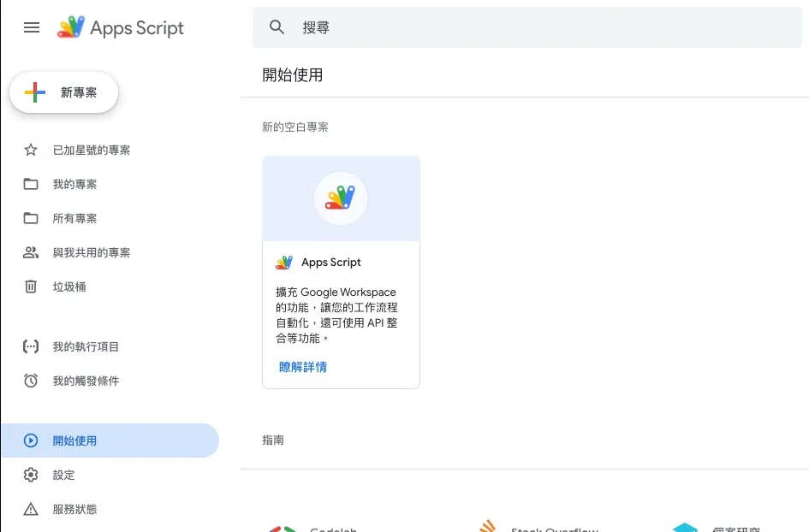Open 與我共用的專案
The height and width of the screenshot is (532, 809).
coord(92,252)
